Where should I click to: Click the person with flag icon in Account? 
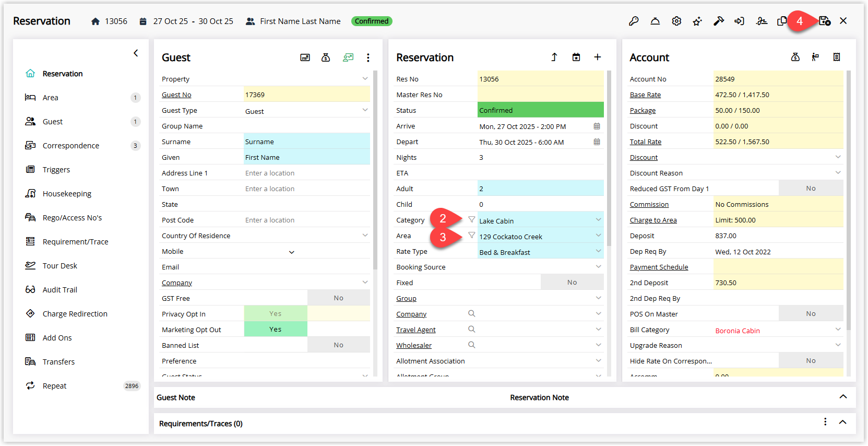815,57
